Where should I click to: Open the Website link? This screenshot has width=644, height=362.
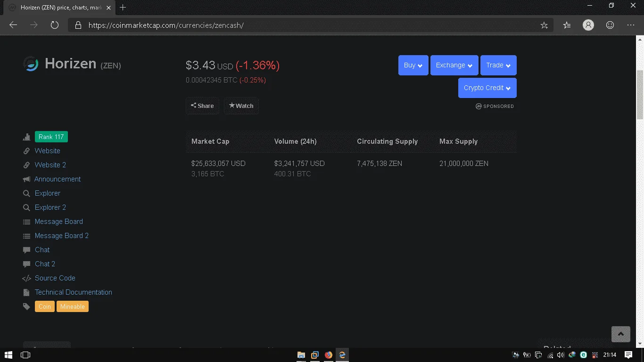click(48, 151)
